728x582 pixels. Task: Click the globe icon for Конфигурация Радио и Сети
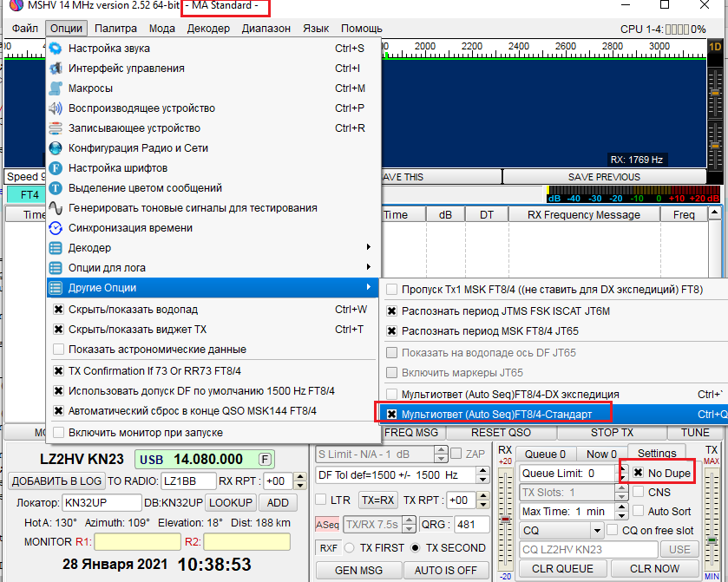tap(56, 148)
